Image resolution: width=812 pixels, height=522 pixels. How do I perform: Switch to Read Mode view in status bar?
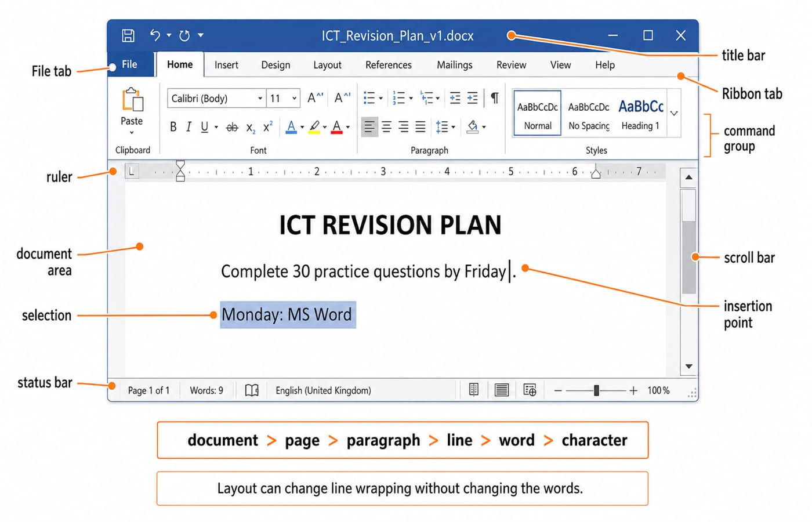click(x=474, y=390)
